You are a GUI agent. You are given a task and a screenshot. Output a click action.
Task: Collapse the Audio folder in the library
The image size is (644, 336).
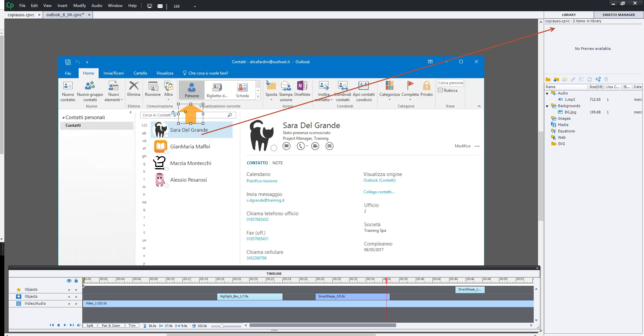pos(547,93)
